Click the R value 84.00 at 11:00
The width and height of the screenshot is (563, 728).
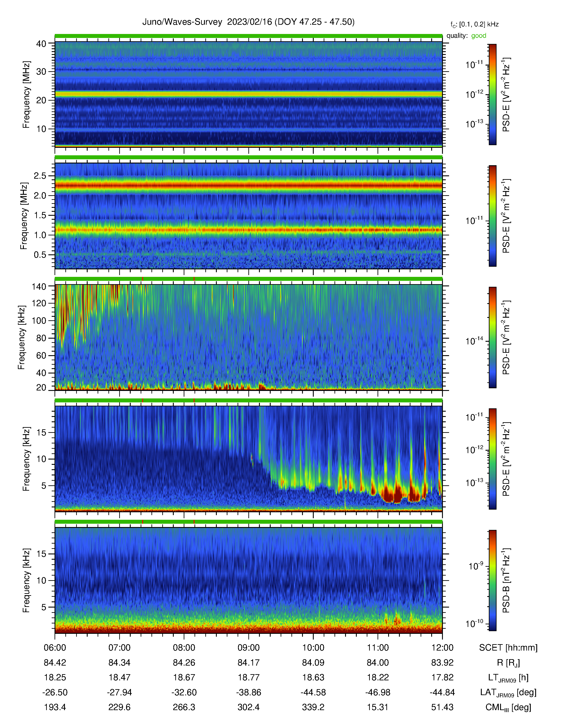pos(378,663)
